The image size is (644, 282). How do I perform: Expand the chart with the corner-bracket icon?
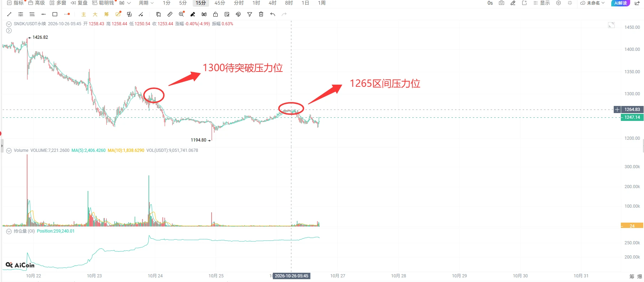click(611, 25)
